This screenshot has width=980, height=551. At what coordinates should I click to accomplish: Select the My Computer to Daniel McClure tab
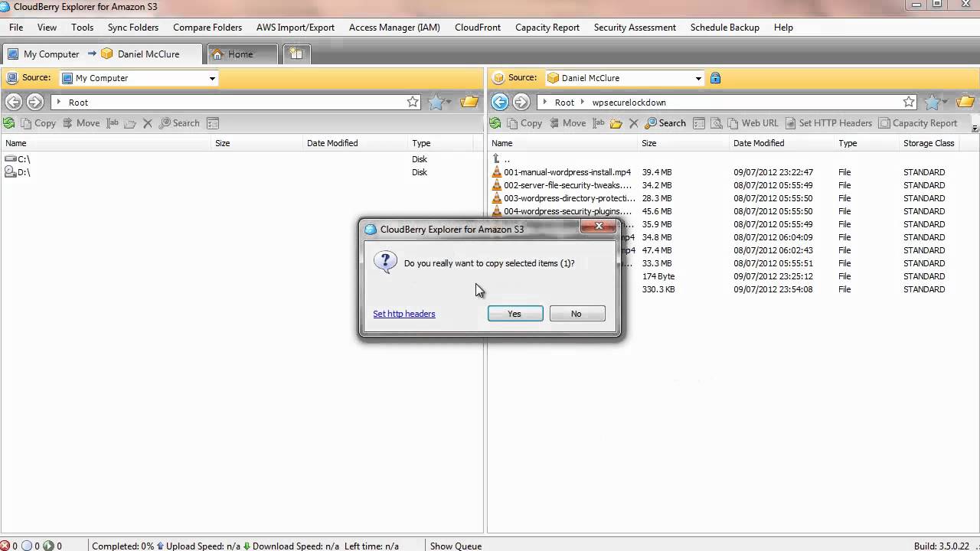[x=102, y=54]
